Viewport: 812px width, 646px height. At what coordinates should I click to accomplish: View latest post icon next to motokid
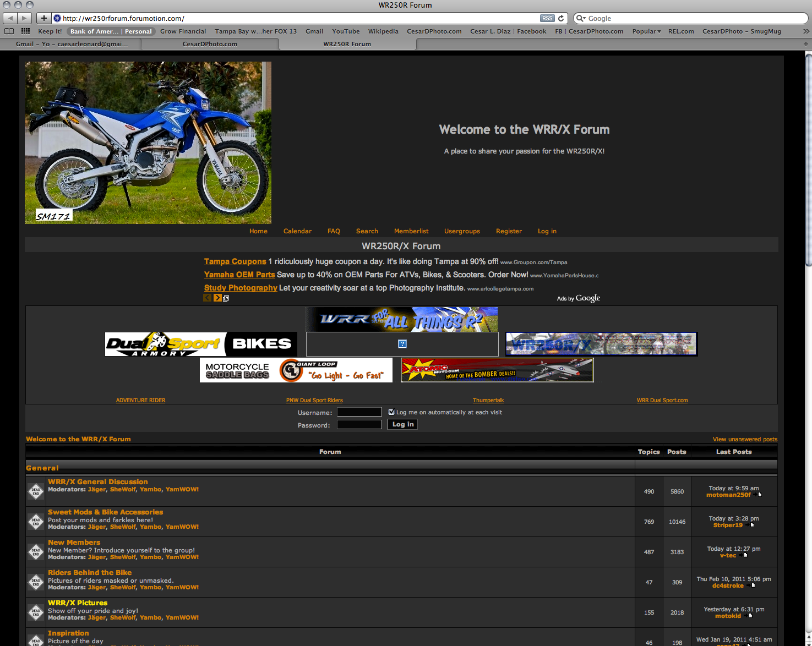[x=749, y=616]
